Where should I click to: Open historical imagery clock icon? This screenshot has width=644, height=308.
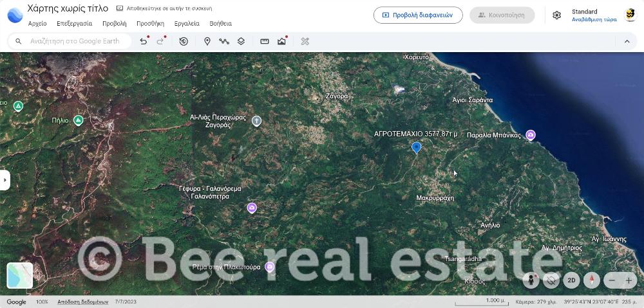click(x=184, y=41)
